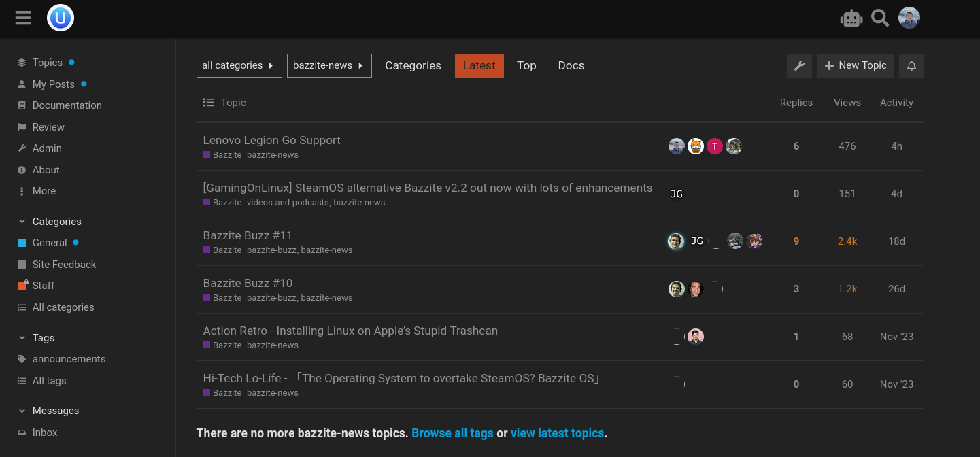Open the chatbot robot icon

(851, 18)
